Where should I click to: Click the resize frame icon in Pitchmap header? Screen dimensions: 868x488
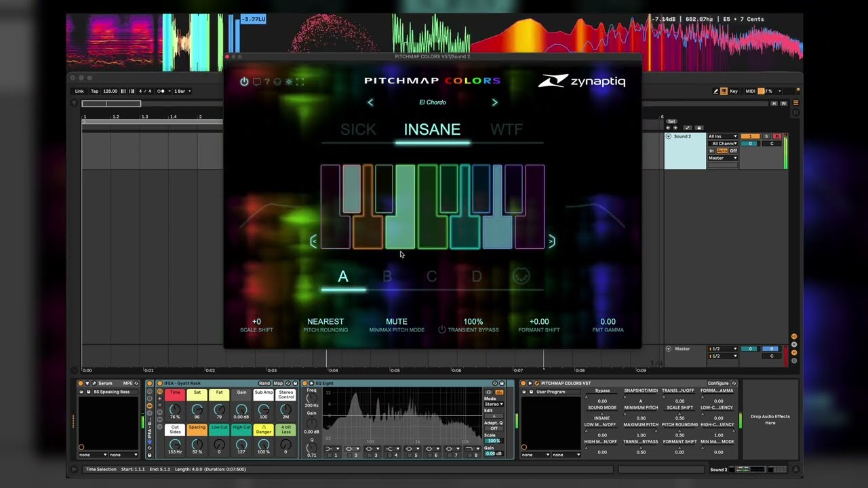point(300,81)
